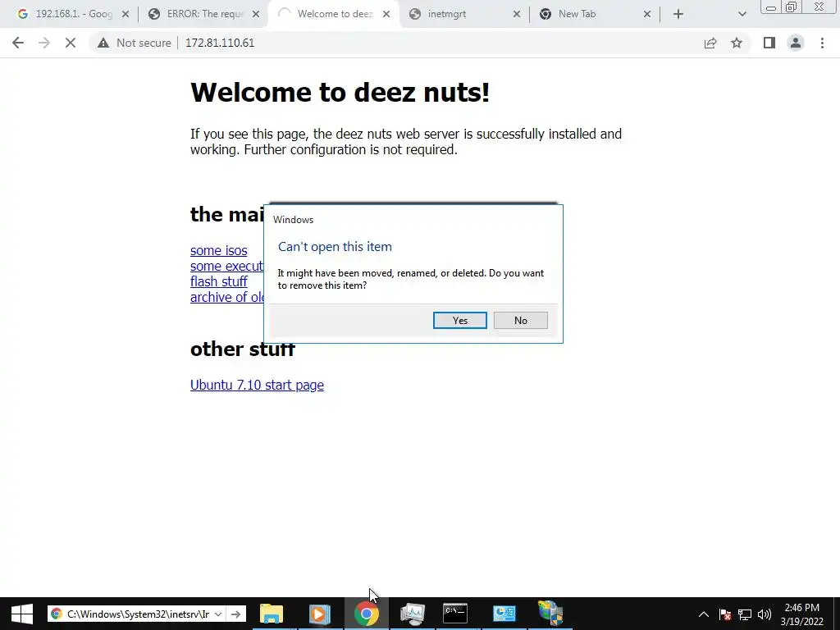The width and height of the screenshot is (840, 630).
Task: Open the Server Manager taskbar icon
Action: pyautogui.click(x=504, y=614)
